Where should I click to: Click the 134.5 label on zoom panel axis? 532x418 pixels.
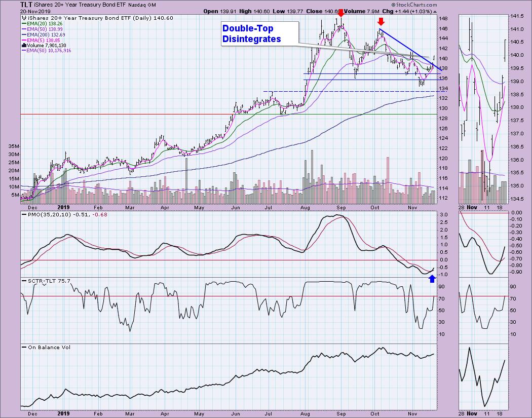516,199
